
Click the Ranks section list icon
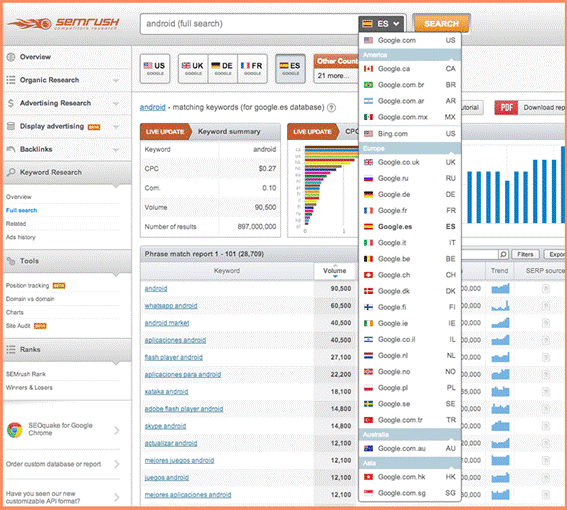(11, 349)
